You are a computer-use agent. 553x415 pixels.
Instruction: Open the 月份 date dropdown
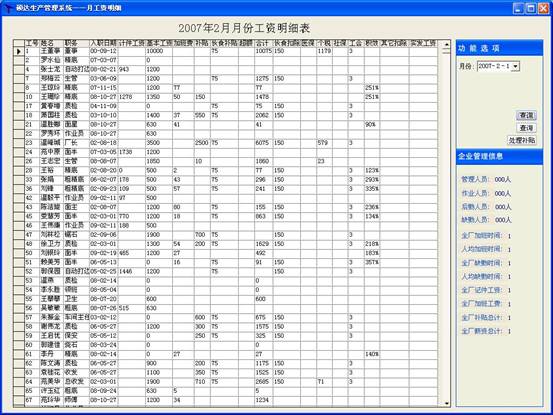[515, 66]
